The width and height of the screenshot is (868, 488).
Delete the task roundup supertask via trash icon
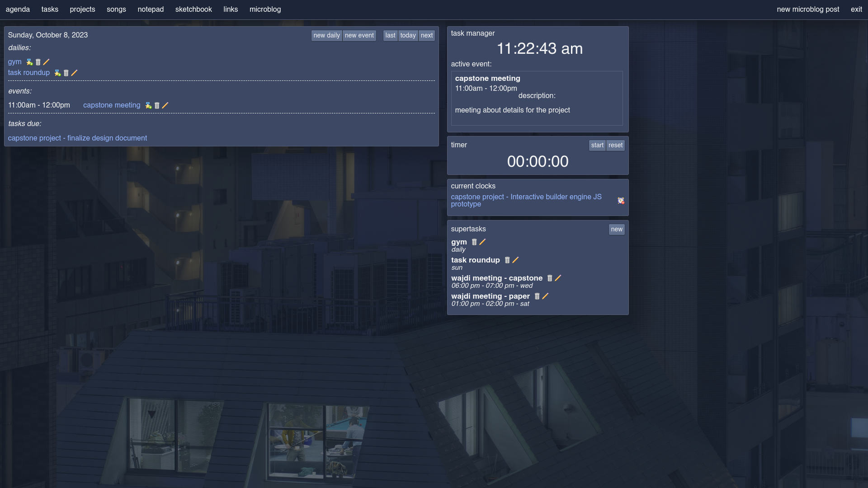tap(507, 260)
